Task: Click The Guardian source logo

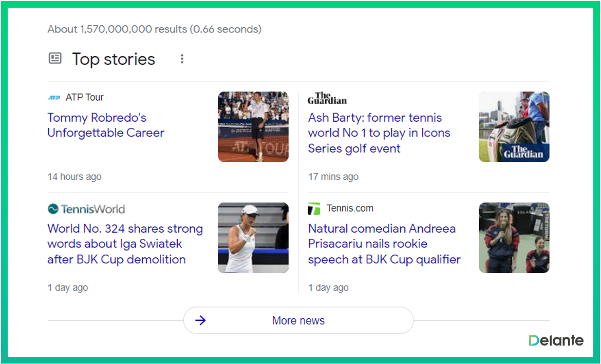Action: coord(327,98)
